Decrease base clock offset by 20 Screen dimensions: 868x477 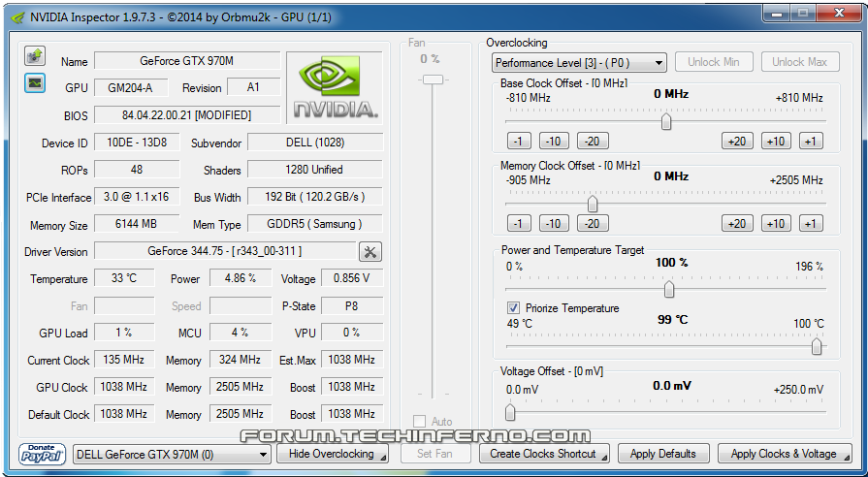coord(593,142)
